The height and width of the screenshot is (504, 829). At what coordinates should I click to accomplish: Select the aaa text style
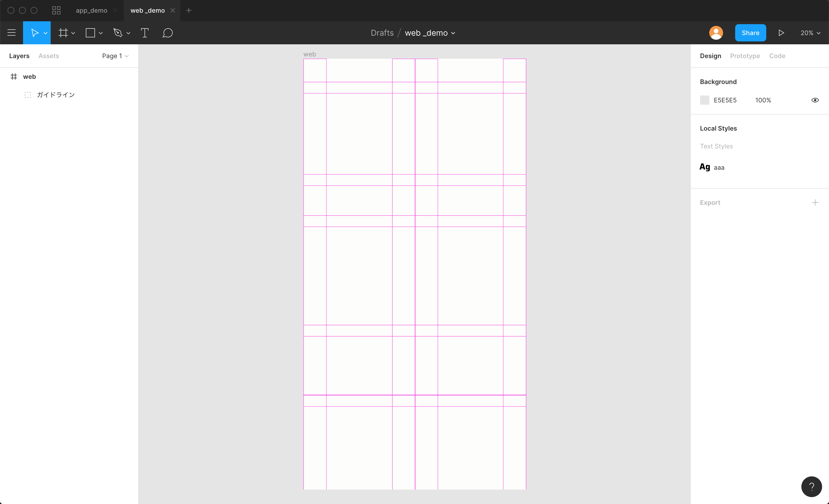click(x=719, y=167)
